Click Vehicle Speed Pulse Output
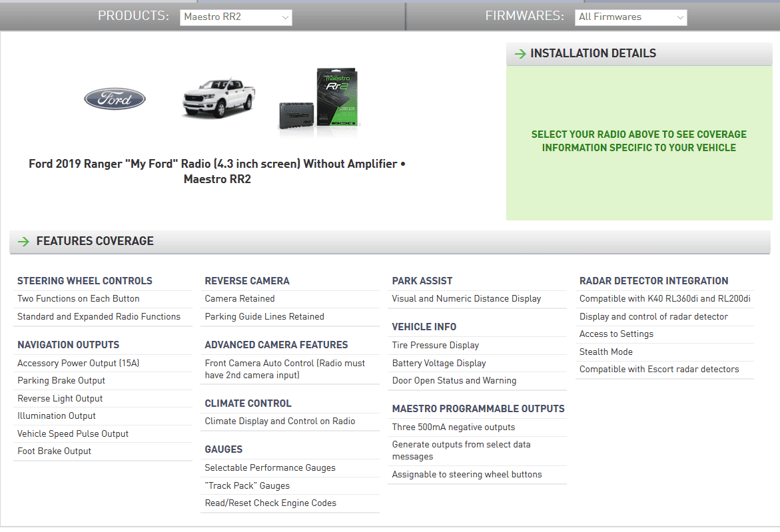Screen dimensions: 780x532 pyautogui.click(x=73, y=434)
